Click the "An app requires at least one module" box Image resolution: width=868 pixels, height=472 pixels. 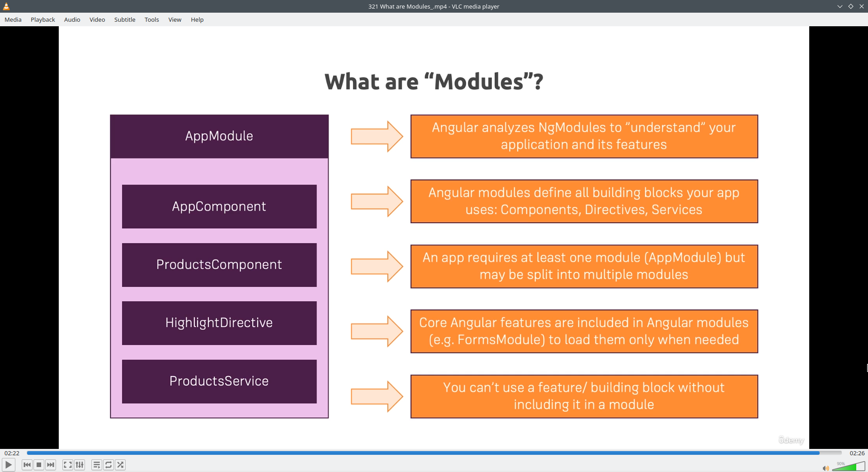point(584,267)
